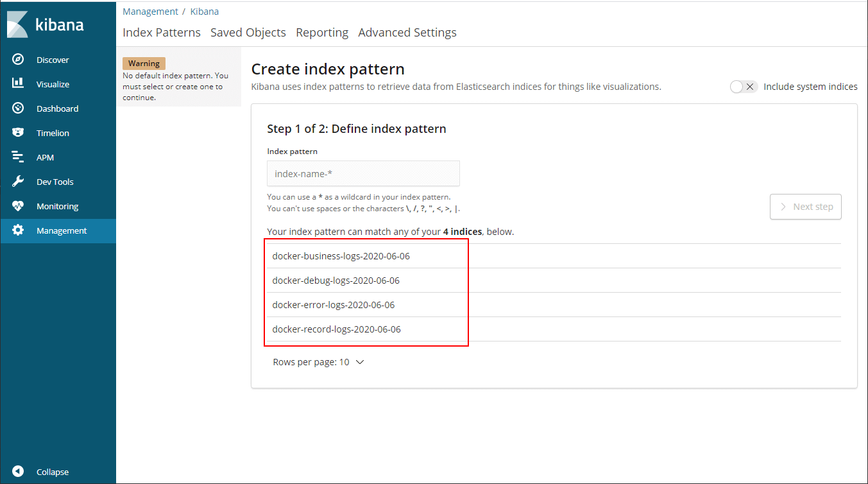Select the docker-error-logs-2020-06-06 index row
The height and width of the screenshot is (484, 868).
pos(554,305)
